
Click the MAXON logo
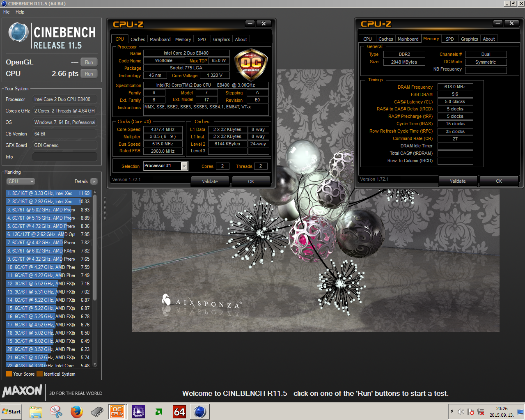(x=22, y=391)
